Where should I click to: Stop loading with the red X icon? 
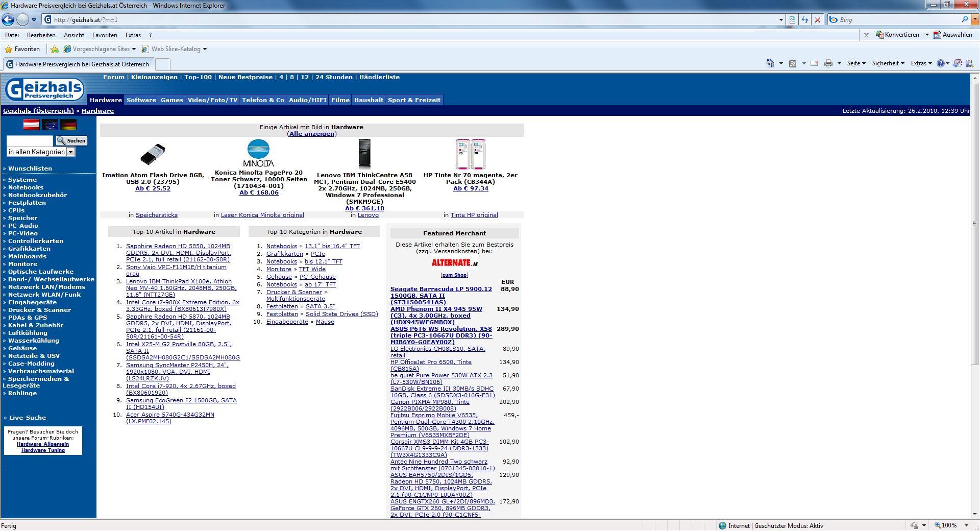pos(818,20)
